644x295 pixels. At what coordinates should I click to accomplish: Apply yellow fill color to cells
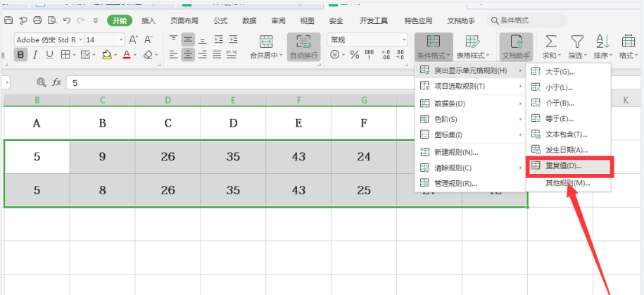point(107,55)
